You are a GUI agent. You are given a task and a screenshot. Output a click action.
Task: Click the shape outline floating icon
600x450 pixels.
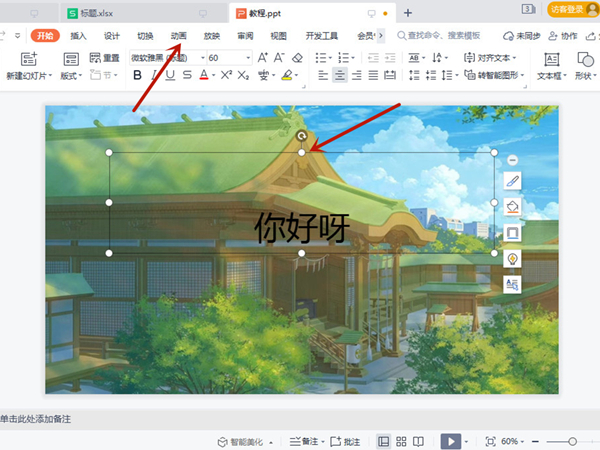(513, 232)
